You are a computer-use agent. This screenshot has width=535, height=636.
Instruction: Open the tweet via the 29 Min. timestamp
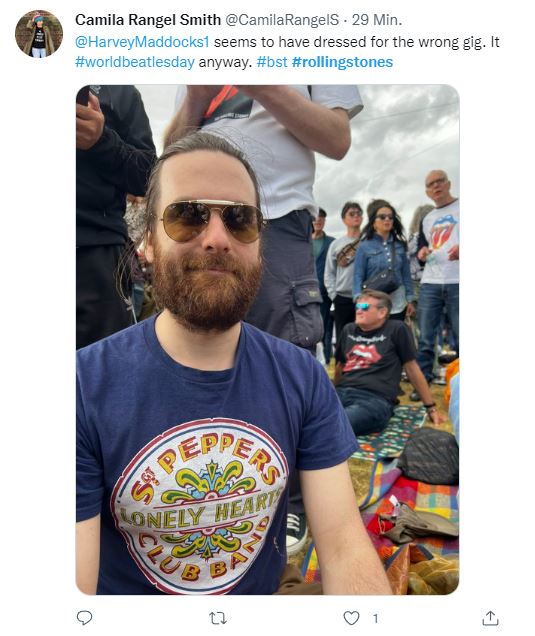377,20
